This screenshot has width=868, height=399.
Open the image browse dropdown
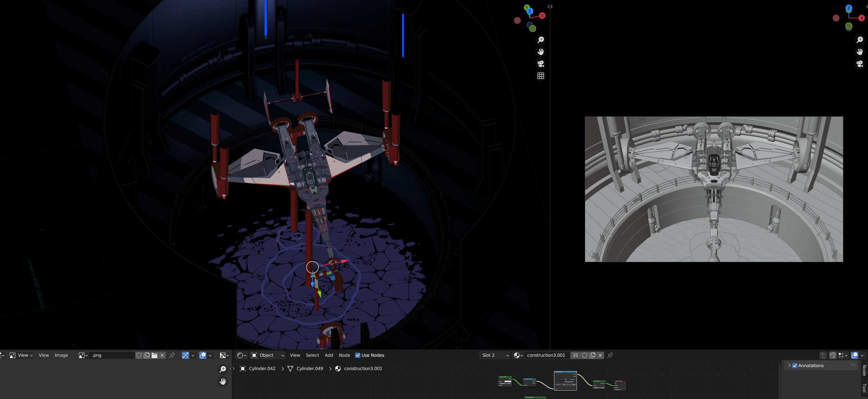pyautogui.click(x=83, y=355)
